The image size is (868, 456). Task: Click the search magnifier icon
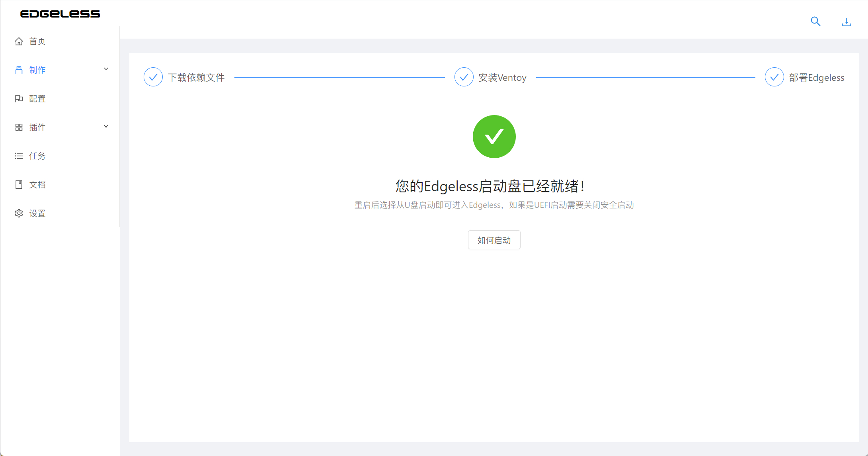click(815, 22)
